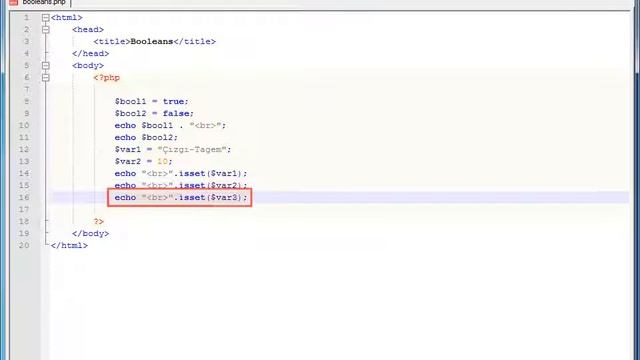640x360 pixels.
Task: Click the <body> opening tag on line 5
Action: 88,65
